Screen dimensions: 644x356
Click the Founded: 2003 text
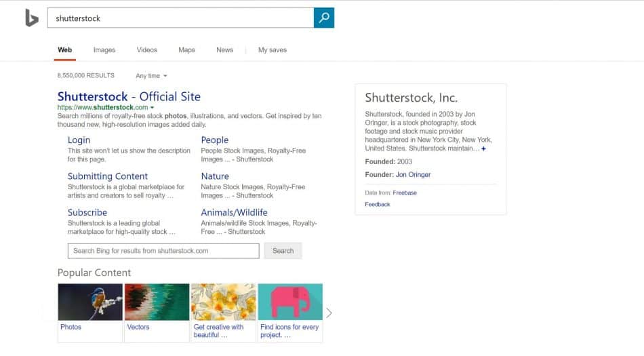pyautogui.click(x=388, y=162)
